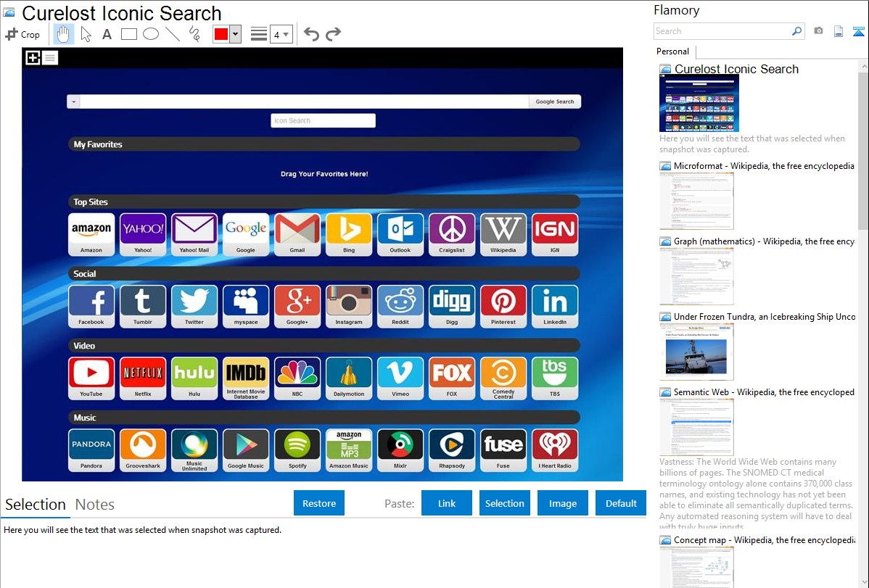This screenshot has height=588, width=869.
Task: Switch to the Notes tab
Action: pos(95,505)
